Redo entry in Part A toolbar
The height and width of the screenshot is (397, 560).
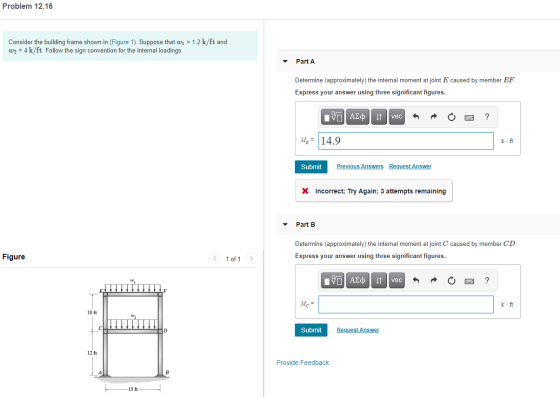434,117
